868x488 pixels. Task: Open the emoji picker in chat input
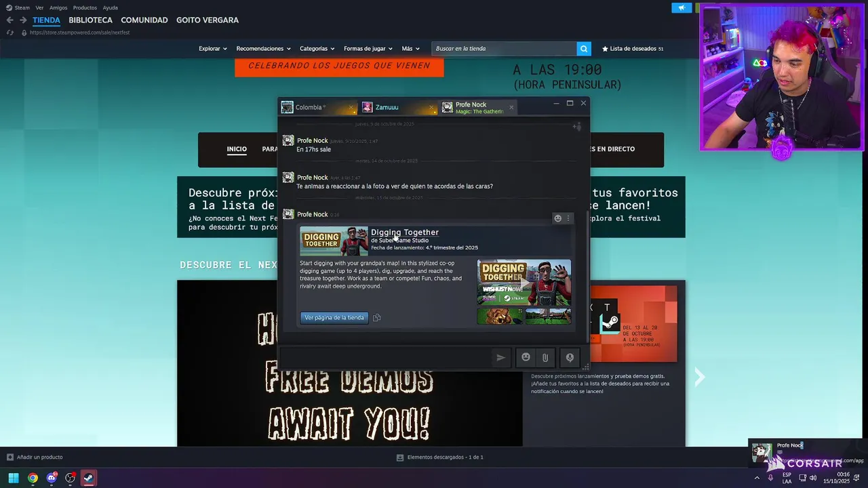click(x=526, y=357)
